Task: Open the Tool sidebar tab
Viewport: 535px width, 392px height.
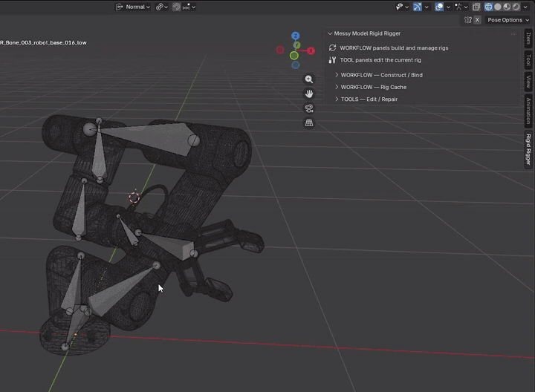Action: coord(528,60)
